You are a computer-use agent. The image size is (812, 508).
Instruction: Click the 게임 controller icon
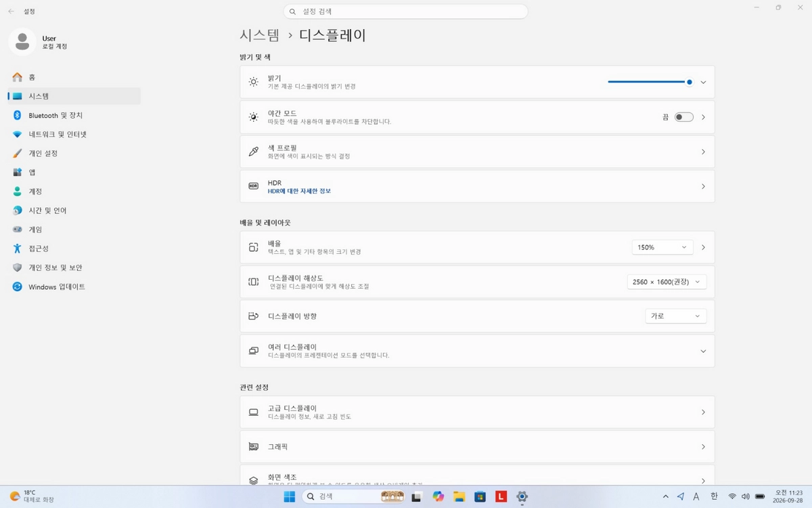tap(18, 230)
